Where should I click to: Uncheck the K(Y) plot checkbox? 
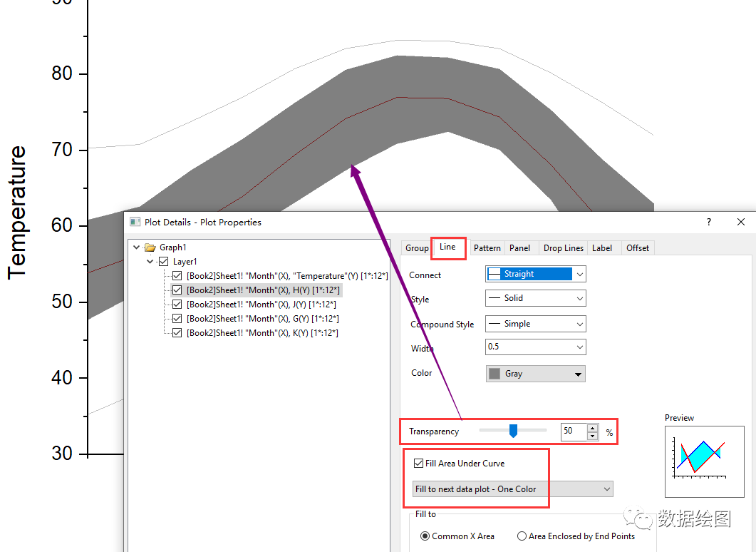tap(177, 333)
